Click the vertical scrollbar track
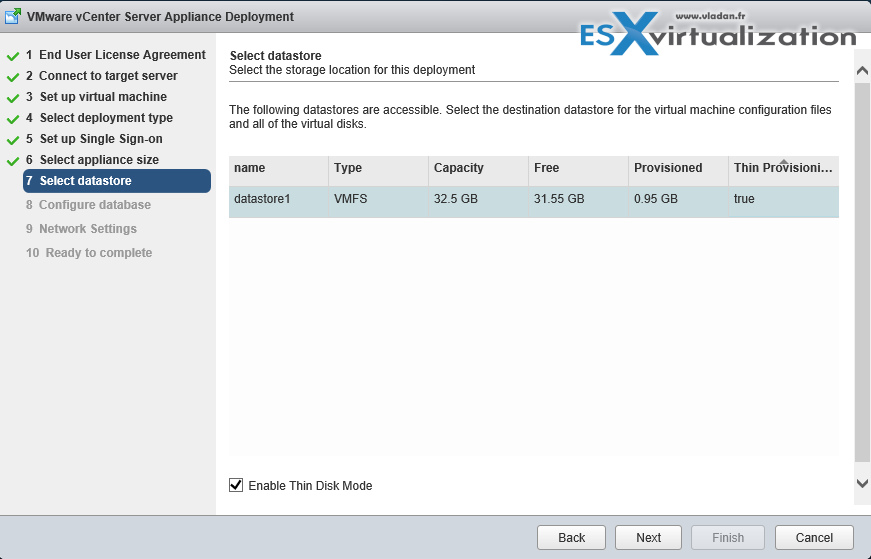 coord(862,272)
